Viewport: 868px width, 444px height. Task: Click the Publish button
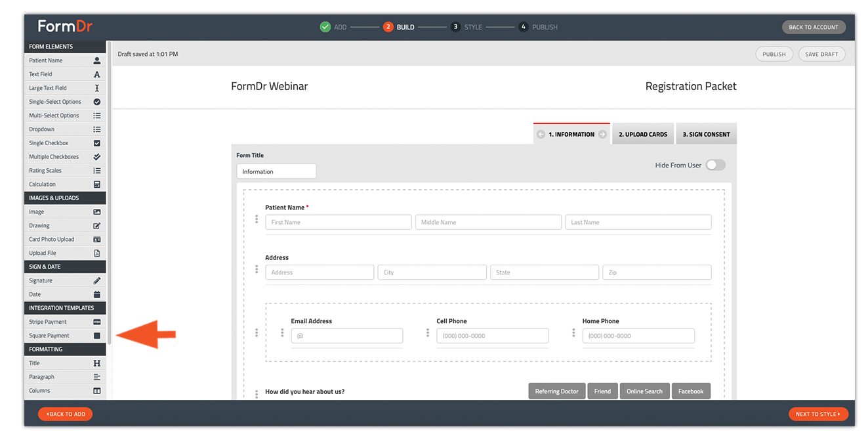(x=774, y=54)
